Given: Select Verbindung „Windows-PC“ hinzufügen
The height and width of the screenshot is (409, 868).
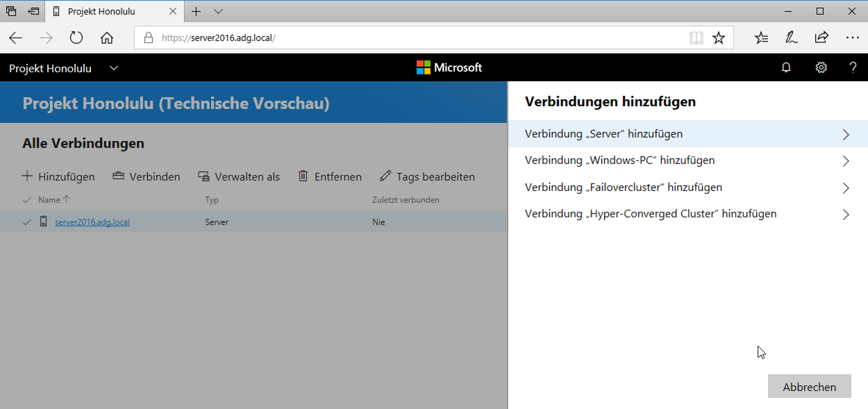Looking at the screenshot, I should pos(688,160).
